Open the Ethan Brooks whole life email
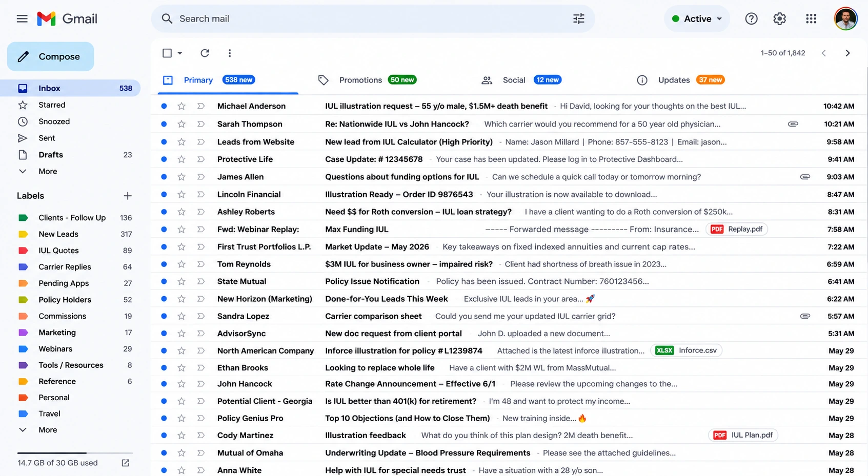This screenshot has width=868, height=476. click(510, 368)
